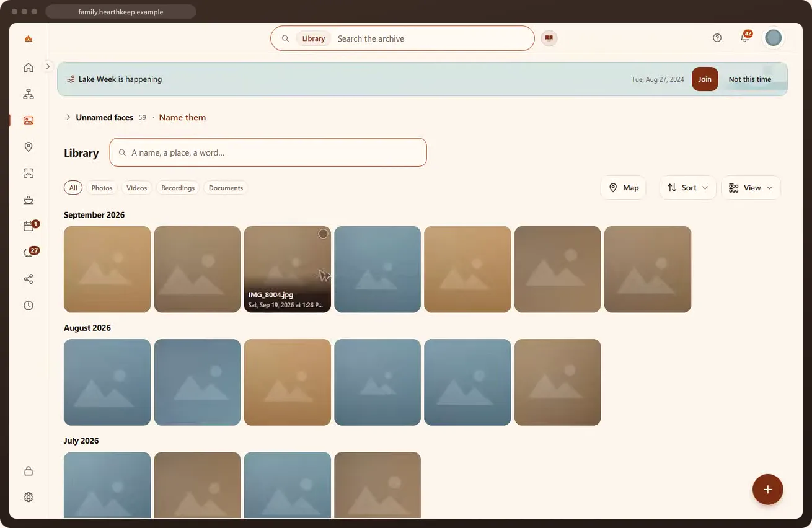Screen dimensions: 812x528
Task: Open the Home page from the sidebar
Action: coord(29,68)
